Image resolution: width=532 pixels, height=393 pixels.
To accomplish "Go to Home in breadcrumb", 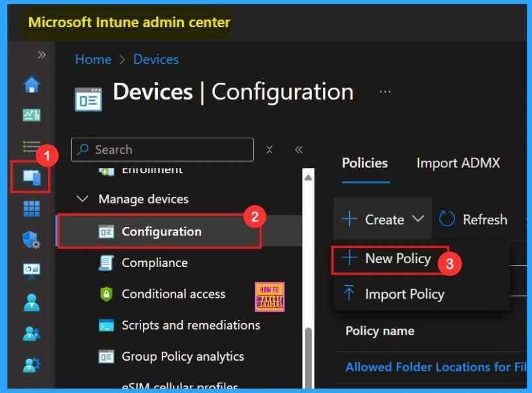I will [x=93, y=59].
